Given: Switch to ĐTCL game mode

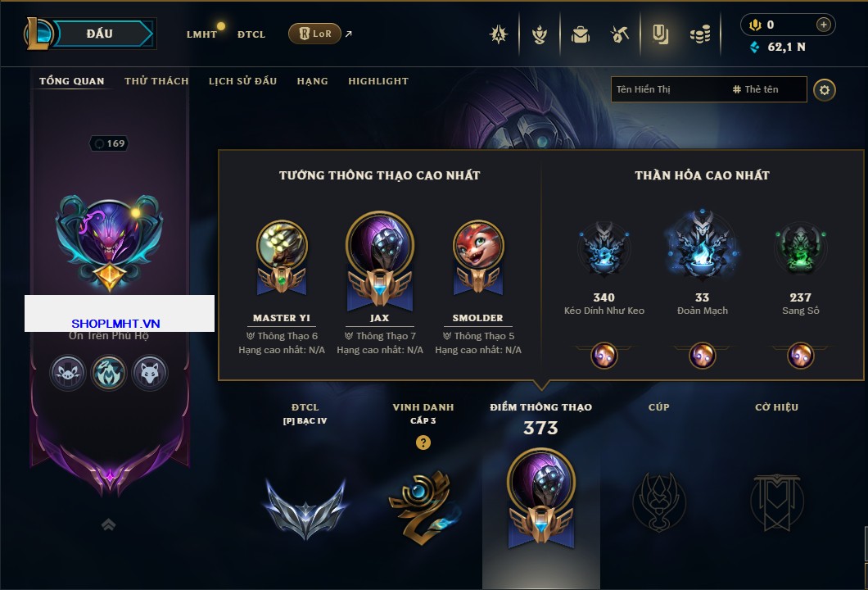Looking at the screenshot, I should (x=251, y=34).
